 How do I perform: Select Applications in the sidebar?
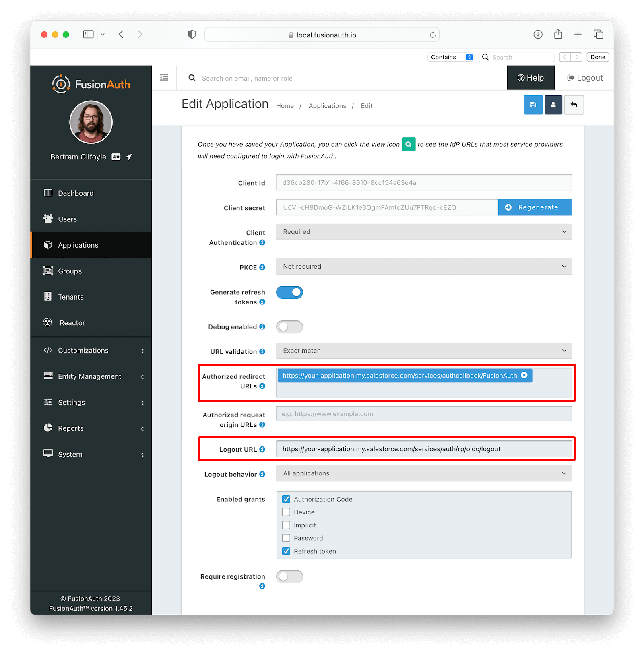pyautogui.click(x=91, y=245)
